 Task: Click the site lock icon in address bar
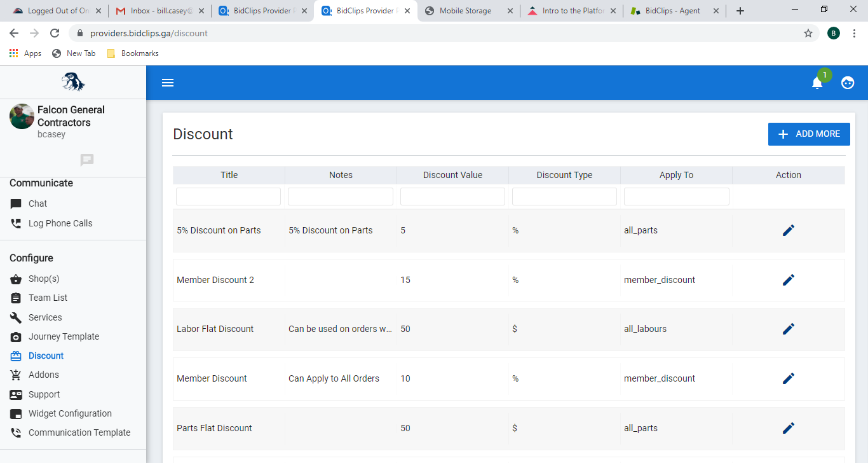point(80,33)
